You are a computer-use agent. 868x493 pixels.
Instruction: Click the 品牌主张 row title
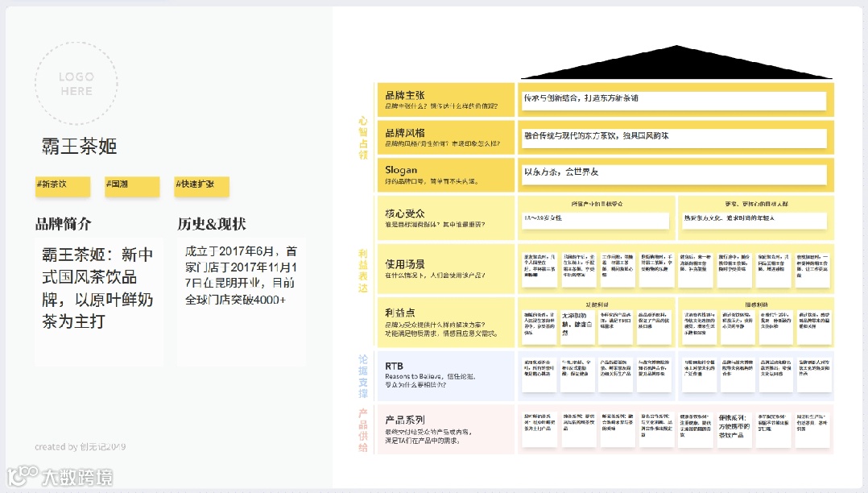pyautogui.click(x=405, y=95)
